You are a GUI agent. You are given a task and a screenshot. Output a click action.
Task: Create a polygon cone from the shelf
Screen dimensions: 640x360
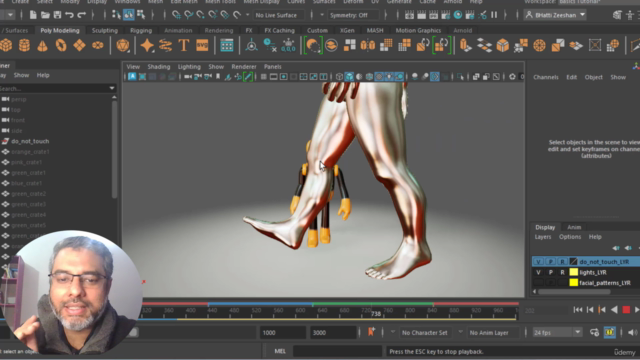(x=42, y=45)
